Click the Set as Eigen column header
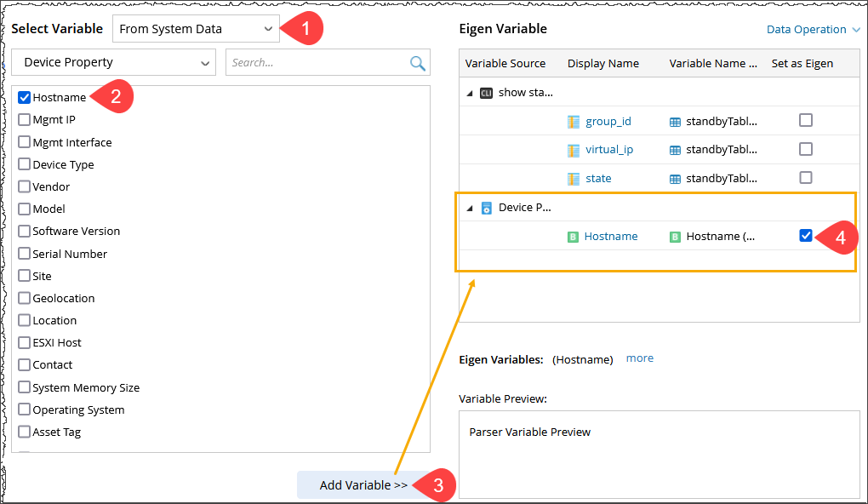Viewport: 868px width, 504px height. (802, 64)
